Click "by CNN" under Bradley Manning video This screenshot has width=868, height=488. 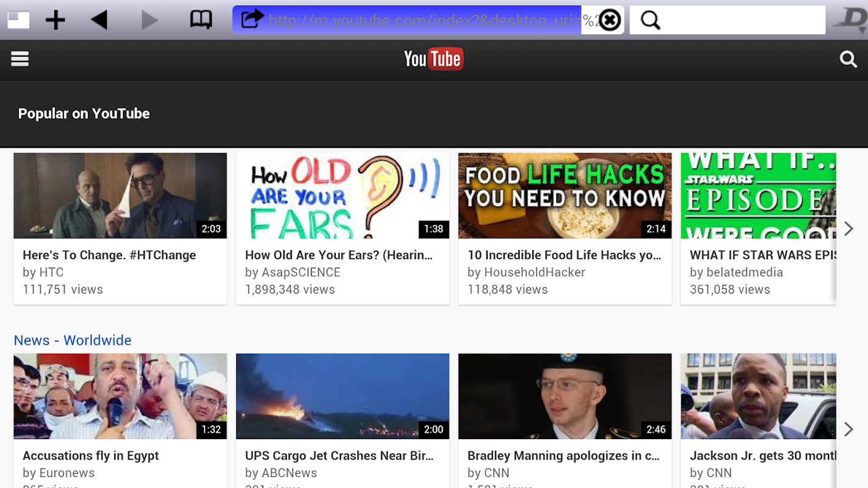pyautogui.click(x=488, y=473)
